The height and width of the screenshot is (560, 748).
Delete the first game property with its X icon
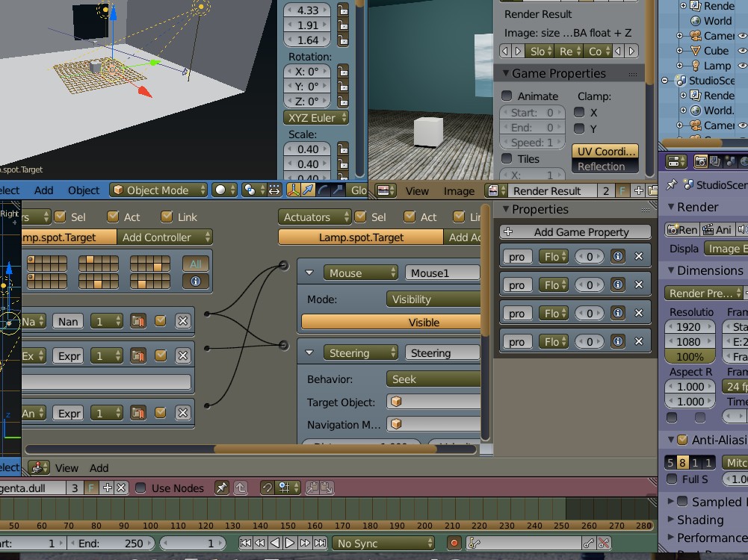[639, 256]
